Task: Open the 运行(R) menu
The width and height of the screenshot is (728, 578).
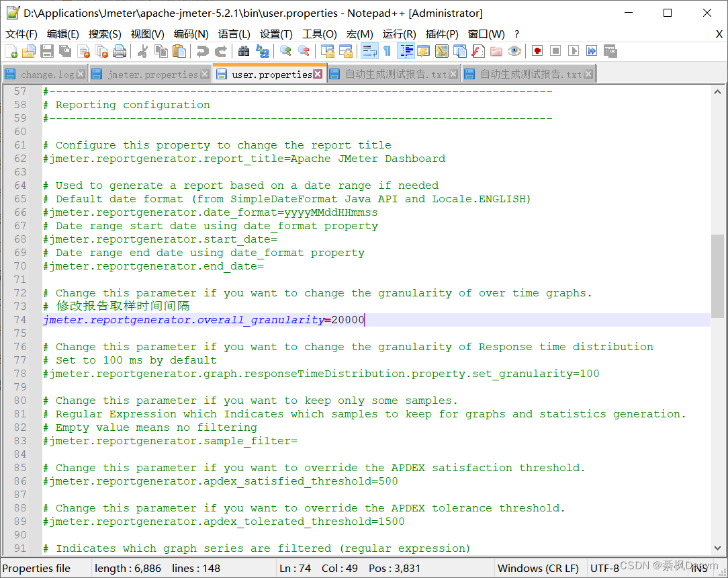Action: (400, 34)
